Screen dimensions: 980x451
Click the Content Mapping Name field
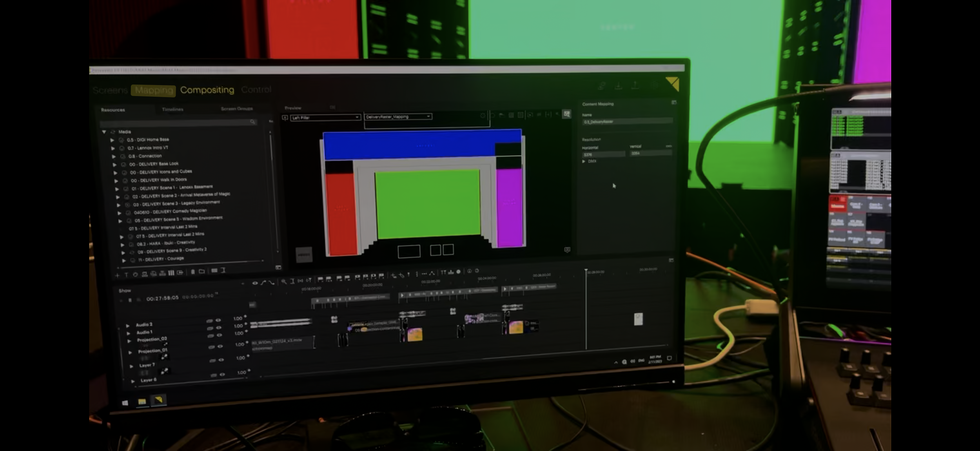(x=627, y=121)
